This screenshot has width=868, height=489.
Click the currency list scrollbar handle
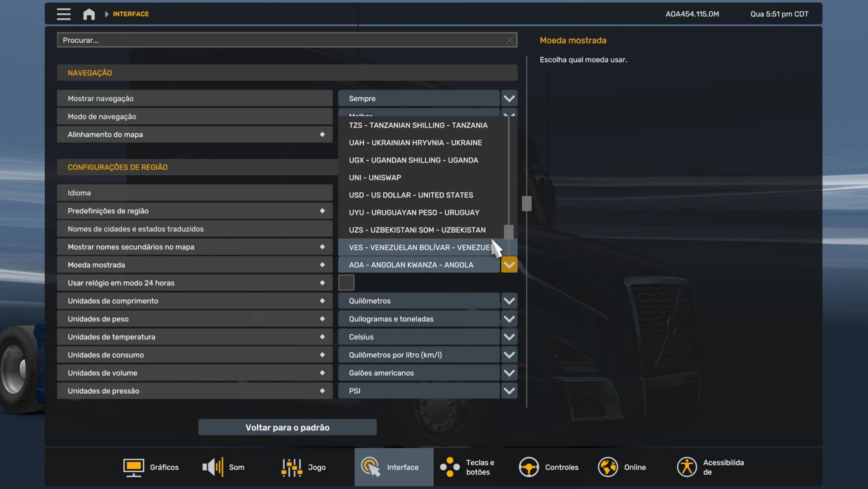pos(508,232)
